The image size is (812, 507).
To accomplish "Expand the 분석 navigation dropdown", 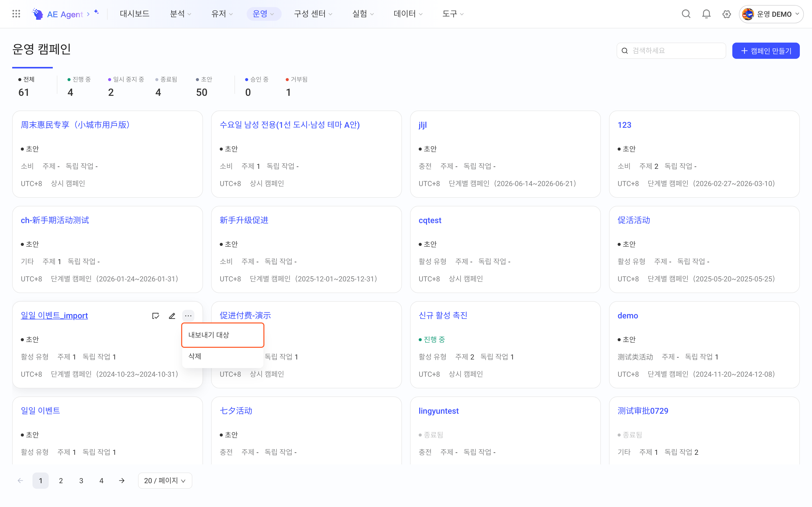I will [180, 14].
